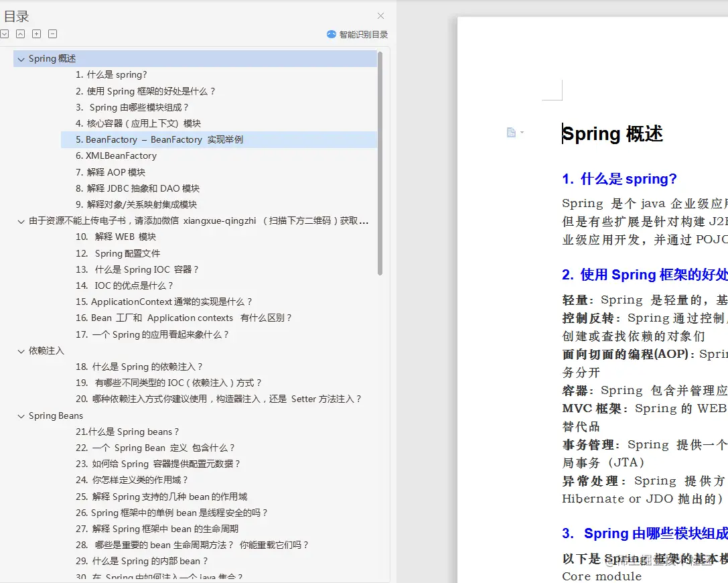Select 5. BeanFactory – BeanFactory 实现举例

219,139
